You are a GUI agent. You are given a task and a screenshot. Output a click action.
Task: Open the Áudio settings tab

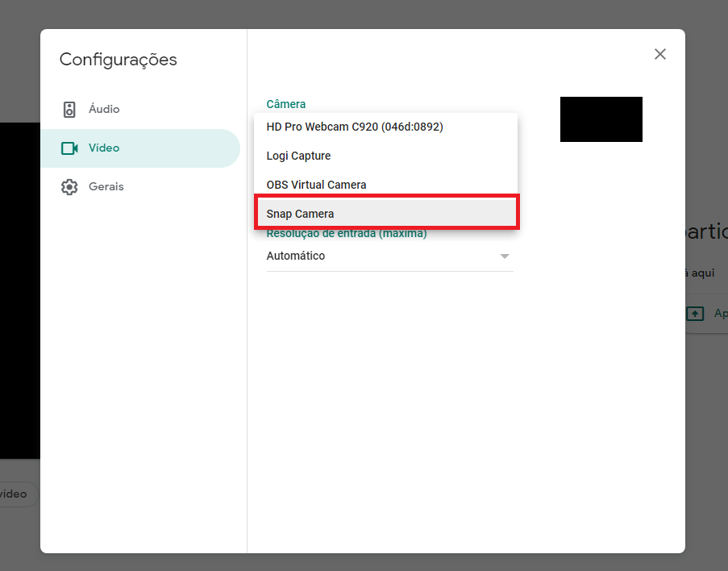pyautogui.click(x=140, y=109)
